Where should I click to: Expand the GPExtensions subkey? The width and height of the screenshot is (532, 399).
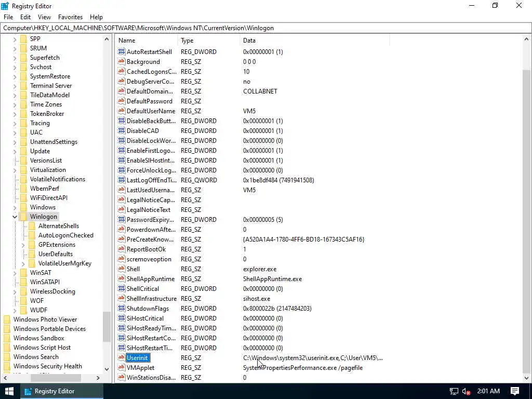[x=23, y=245]
